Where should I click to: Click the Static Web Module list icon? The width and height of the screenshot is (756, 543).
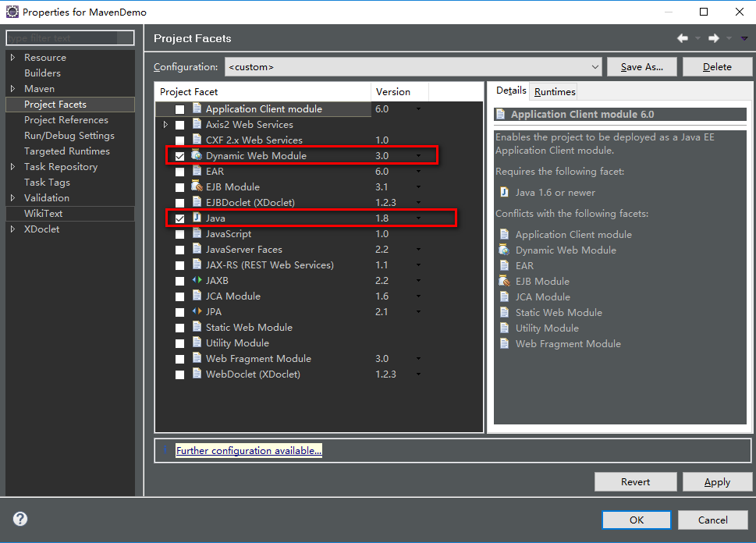197,326
